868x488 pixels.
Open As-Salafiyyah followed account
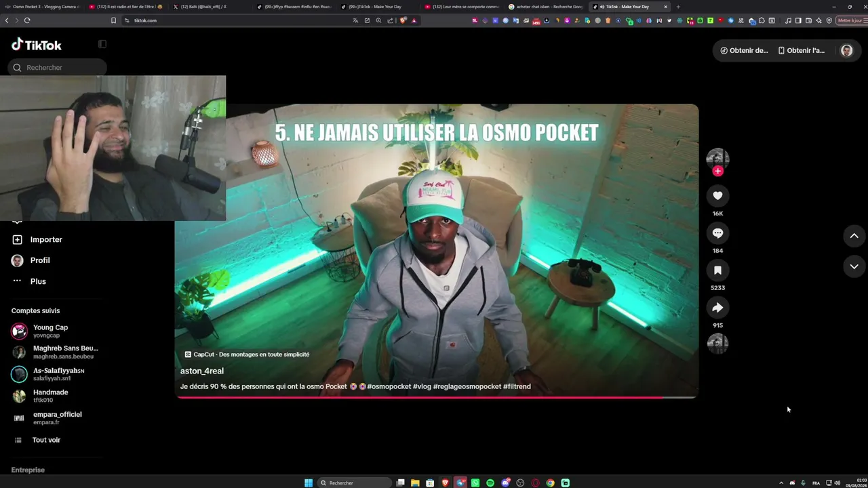[48, 374]
